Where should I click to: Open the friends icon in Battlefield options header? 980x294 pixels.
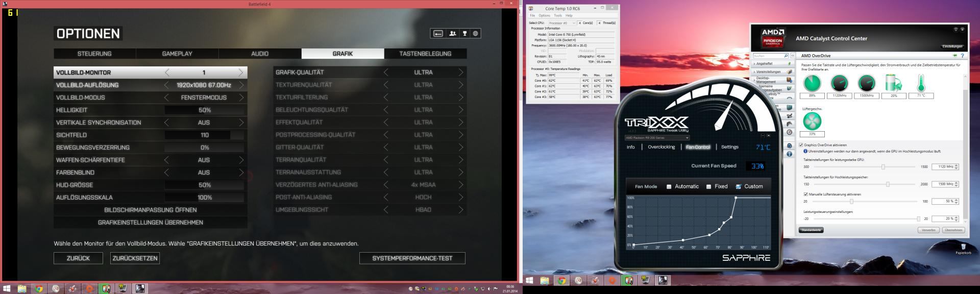[452, 33]
